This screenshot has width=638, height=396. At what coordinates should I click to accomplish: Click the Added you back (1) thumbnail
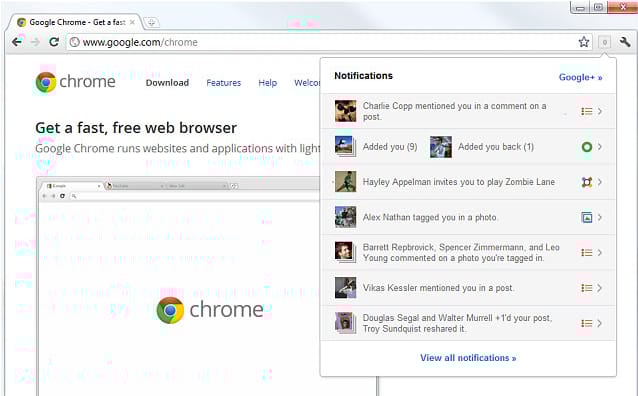tap(441, 147)
